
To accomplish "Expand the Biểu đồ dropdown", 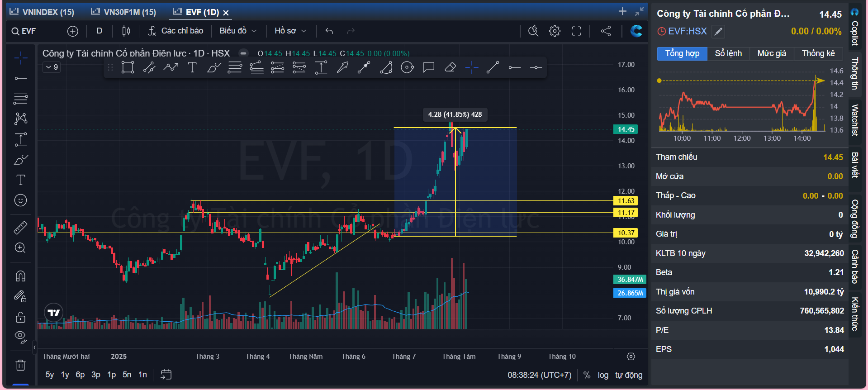I will 238,31.
